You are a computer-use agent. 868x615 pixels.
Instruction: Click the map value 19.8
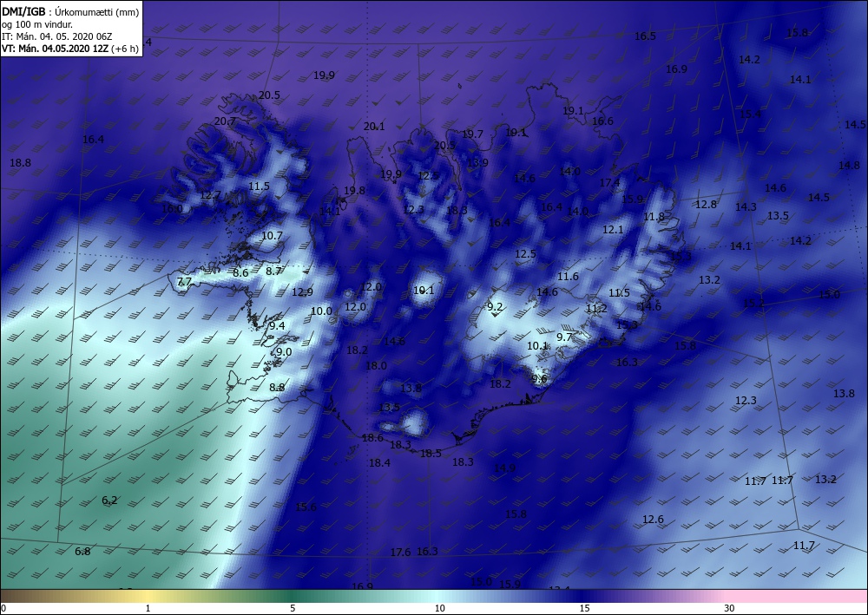(x=354, y=191)
